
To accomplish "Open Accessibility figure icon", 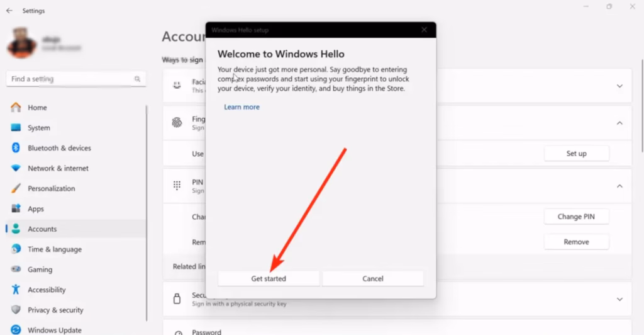I will tap(16, 290).
